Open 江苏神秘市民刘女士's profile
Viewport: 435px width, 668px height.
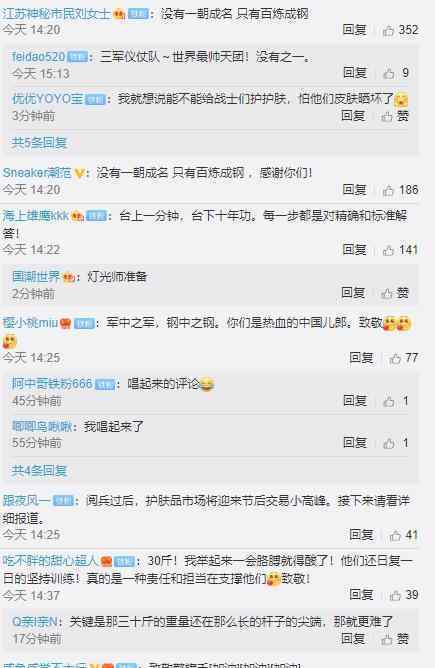(x=56, y=14)
